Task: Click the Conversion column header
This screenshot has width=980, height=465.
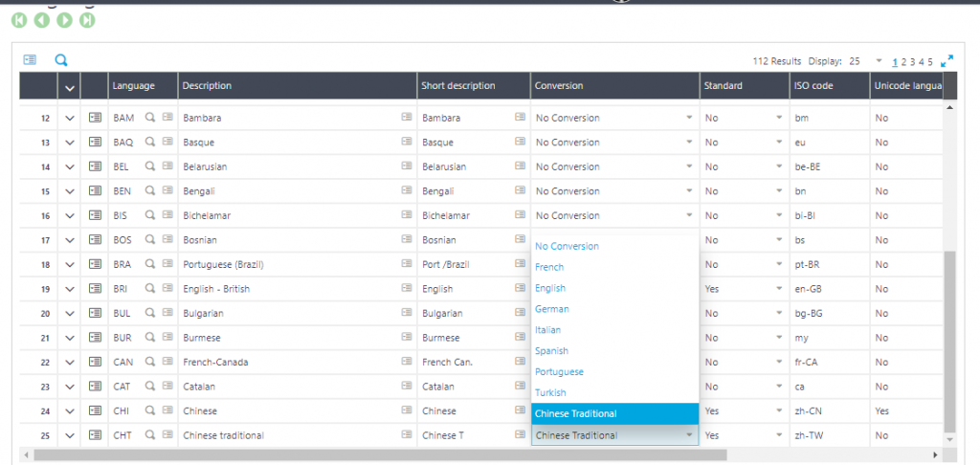Action: click(615, 85)
